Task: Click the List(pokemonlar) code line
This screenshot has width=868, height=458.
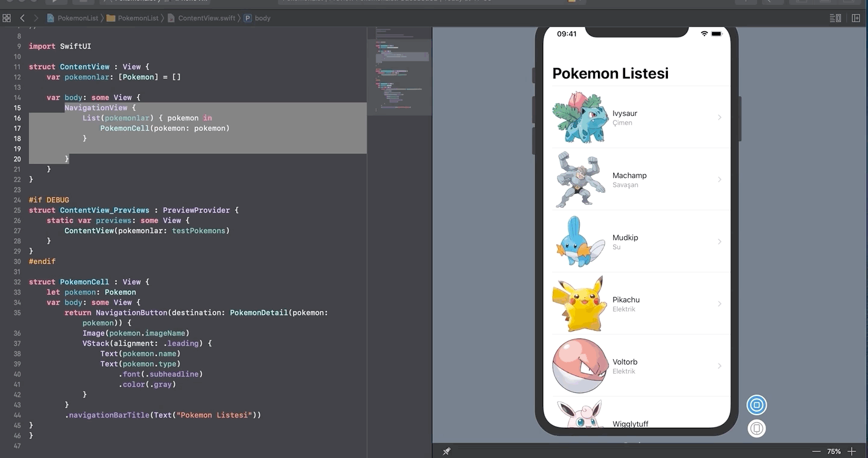Action: click(147, 118)
